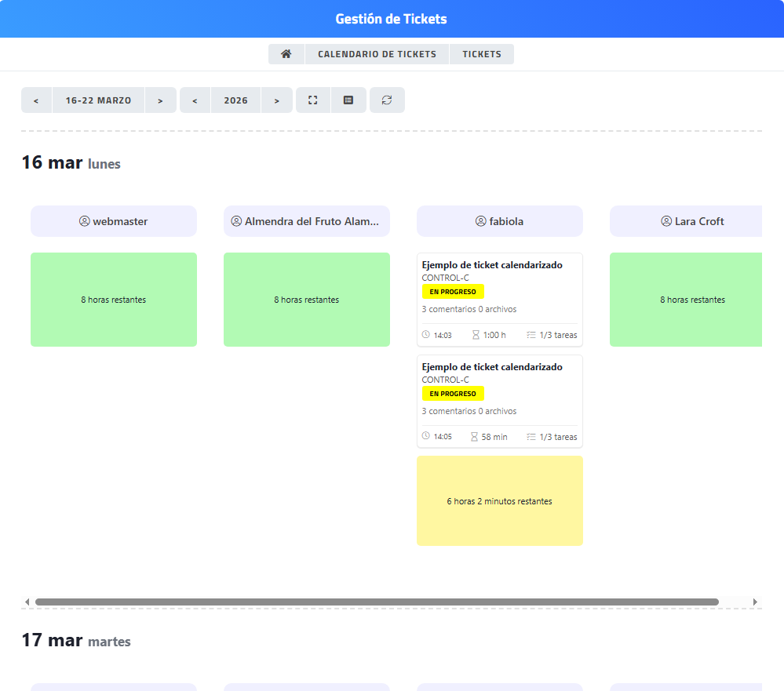The width and height of the screenshot is (784, 691).
Task: Click user icon next to webmaster
Action: 85,221
